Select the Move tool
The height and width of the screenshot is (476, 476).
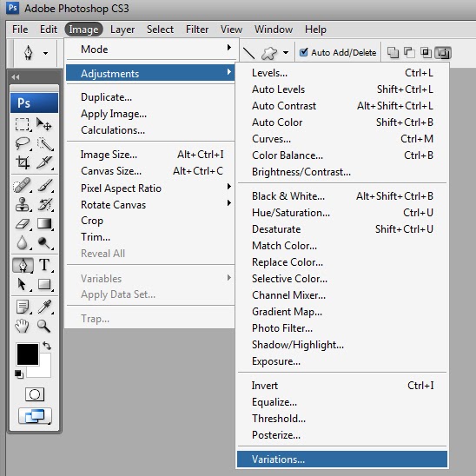[x=44, y=124]
